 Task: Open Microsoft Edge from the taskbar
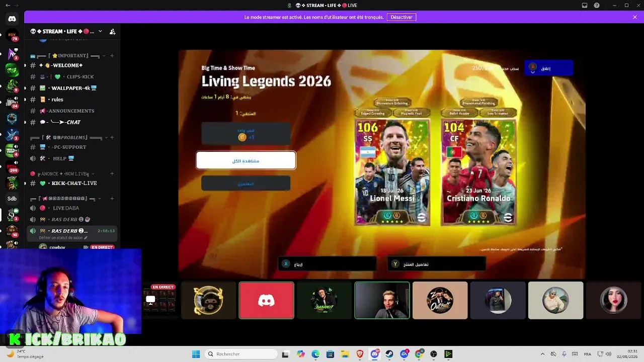pyautogui.click(x=315, y=354)
